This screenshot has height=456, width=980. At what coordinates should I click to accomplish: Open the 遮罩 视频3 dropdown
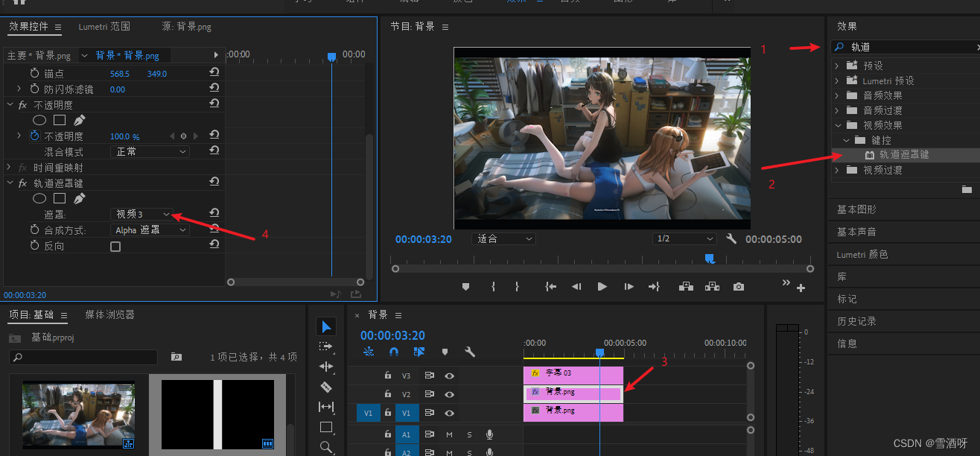[142, 215]
